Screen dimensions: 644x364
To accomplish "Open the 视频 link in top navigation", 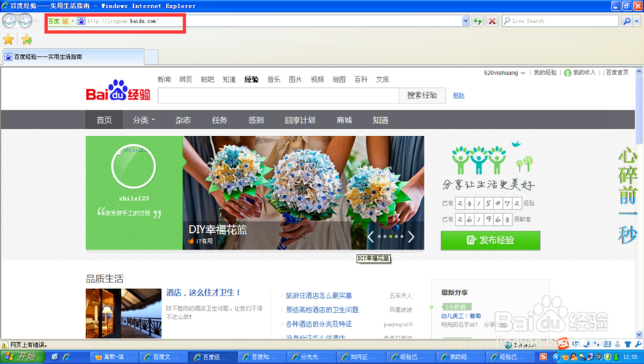I will 317,79.
